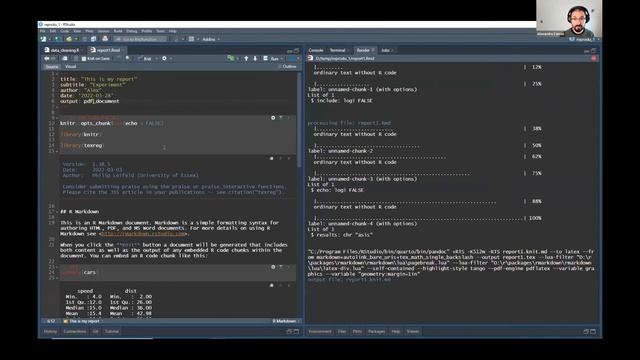Create a new file with the New File icon
640x360 pixels.
point(43,39)
